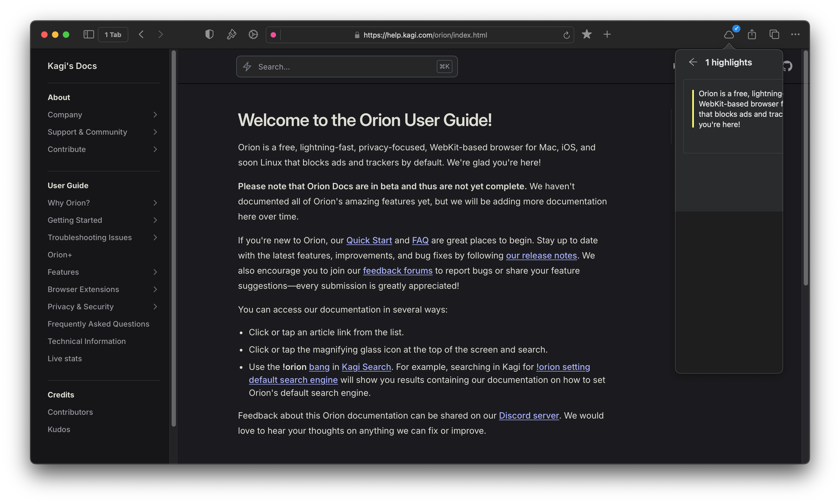Expand Privacy & Security chevron
Screen dimensions: 840x504
(x=155, y=307)
